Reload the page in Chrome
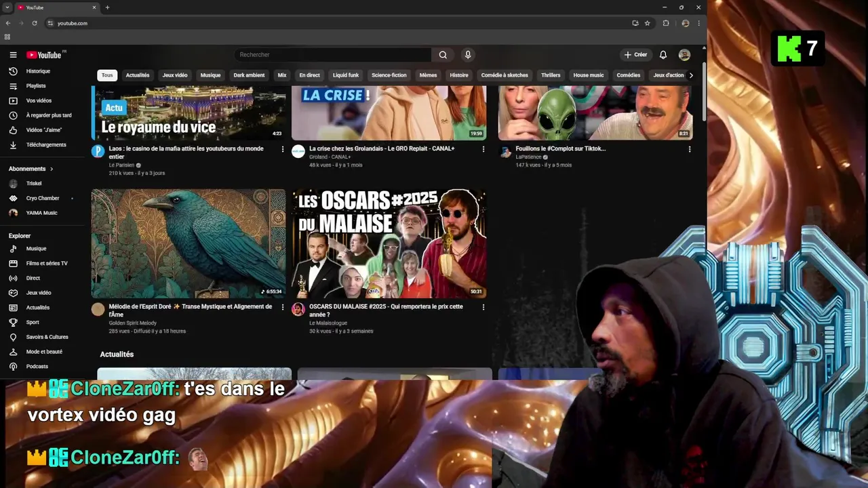Image resolution: width=868 pixels, height=488 pixels. [x=35, y=23]
